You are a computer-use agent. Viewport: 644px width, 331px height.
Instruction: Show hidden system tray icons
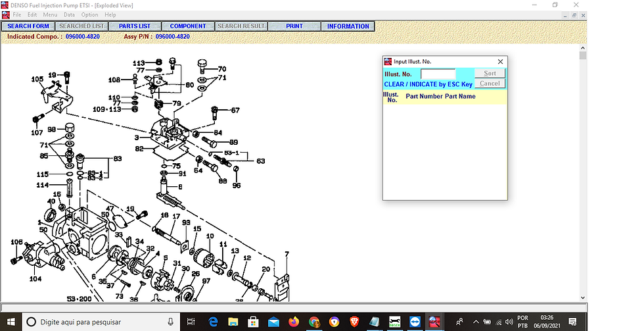point(476,322)
